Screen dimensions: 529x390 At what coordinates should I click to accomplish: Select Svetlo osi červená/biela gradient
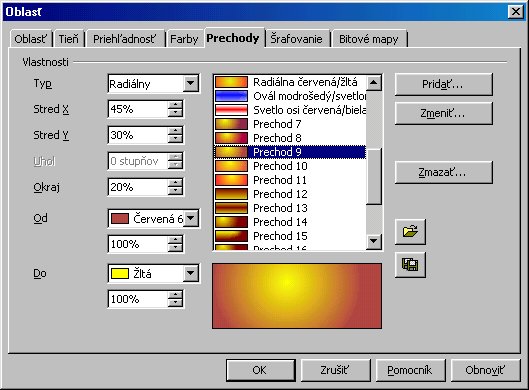(290, 110)
